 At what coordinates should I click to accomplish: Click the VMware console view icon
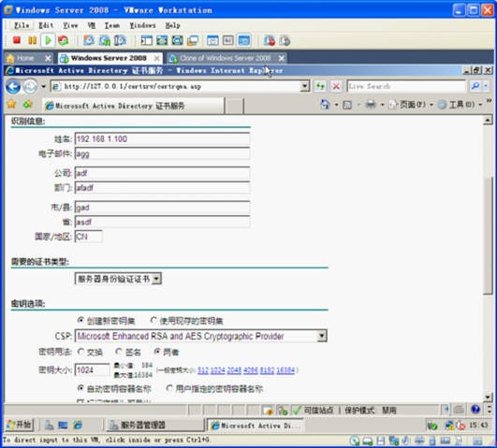pos(244,40)
